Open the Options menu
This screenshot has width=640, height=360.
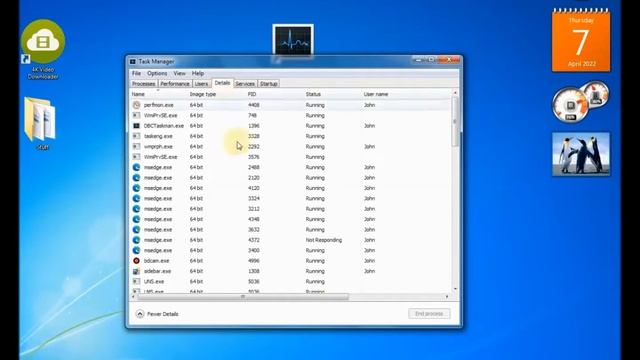(157, 73)
